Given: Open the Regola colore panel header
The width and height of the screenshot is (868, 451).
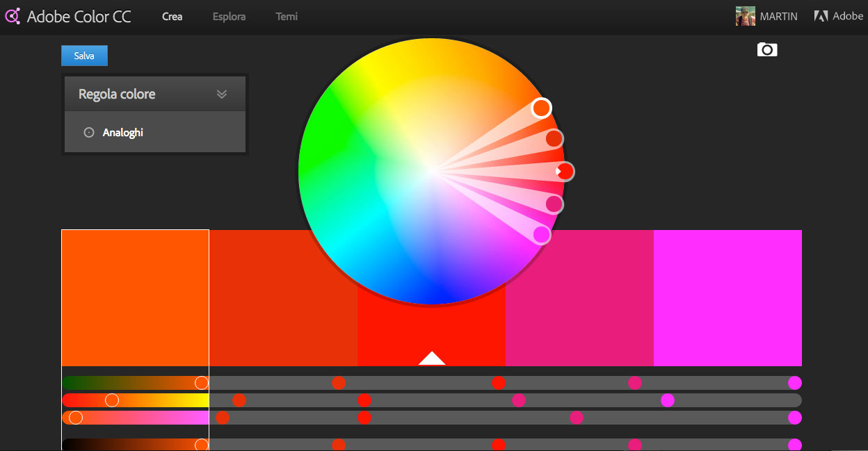Looking at the screenshot, I should [x=155, y=94].
